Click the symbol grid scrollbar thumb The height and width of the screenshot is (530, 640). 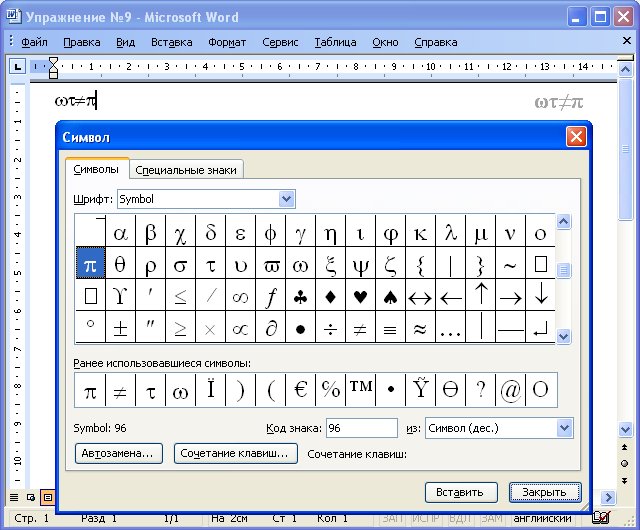click(x=563, y=270)
